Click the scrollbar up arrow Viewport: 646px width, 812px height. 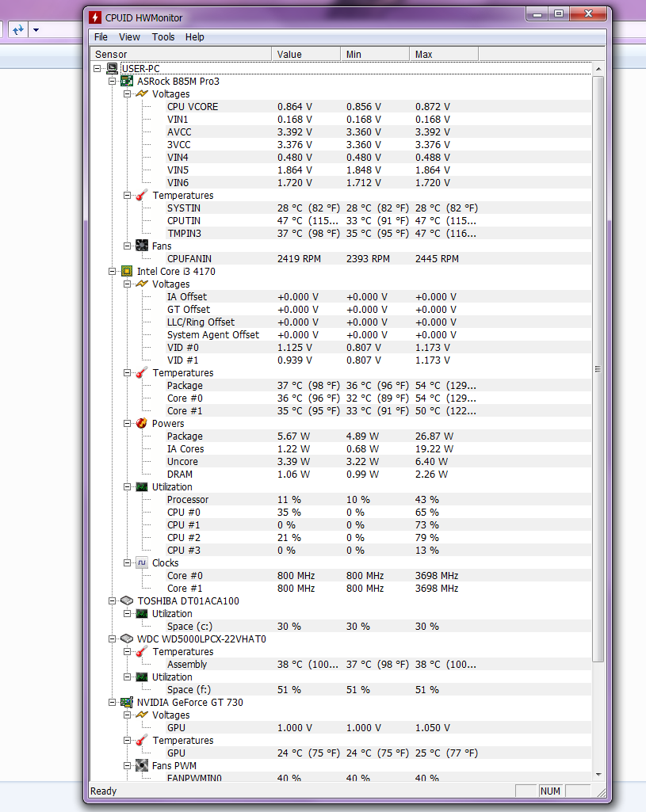point(598,69)
